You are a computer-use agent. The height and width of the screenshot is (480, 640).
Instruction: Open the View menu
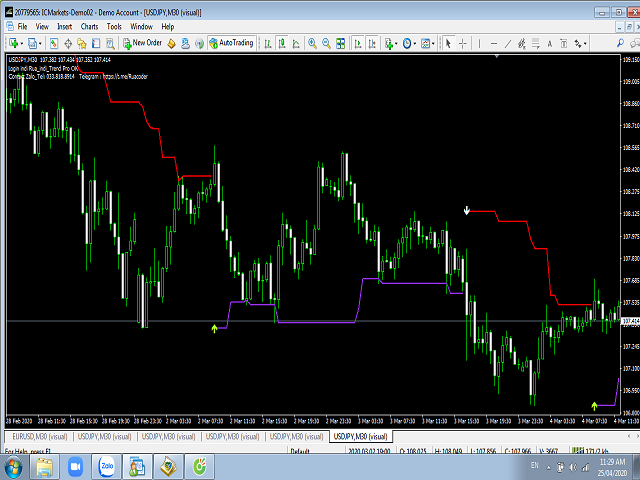point(42,27)
